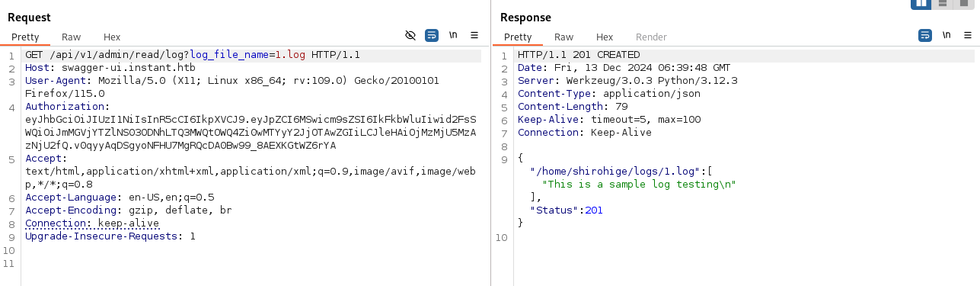Click 'Upgrade-Insecure-Requests: 1' header line

[x=110, y=236]
